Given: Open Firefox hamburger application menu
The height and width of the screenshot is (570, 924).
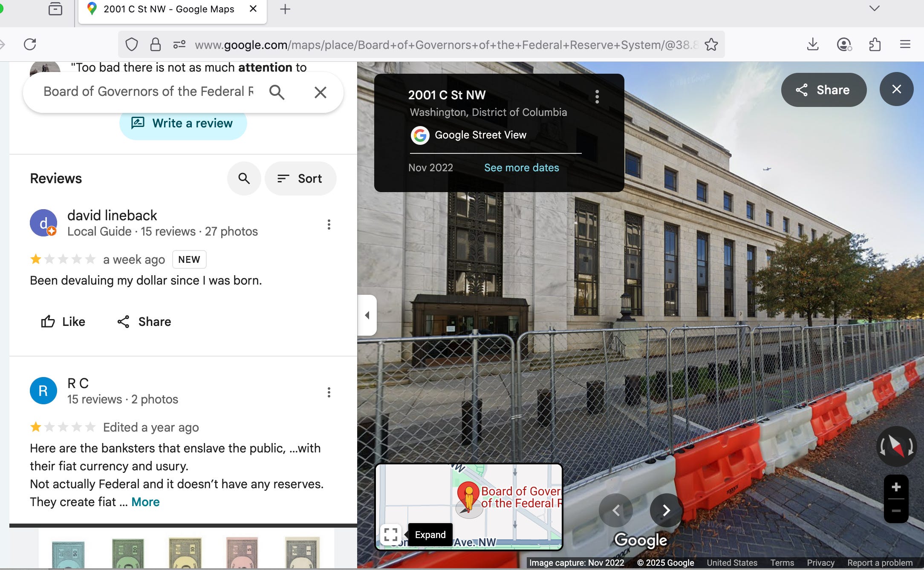Looking at the screenshot, I should [x=905, y=44].
